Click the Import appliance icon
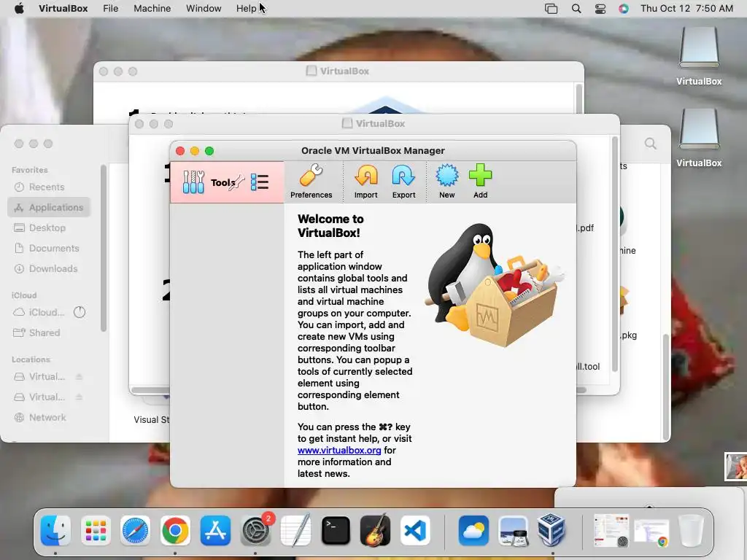 click(x=366, y=182)
